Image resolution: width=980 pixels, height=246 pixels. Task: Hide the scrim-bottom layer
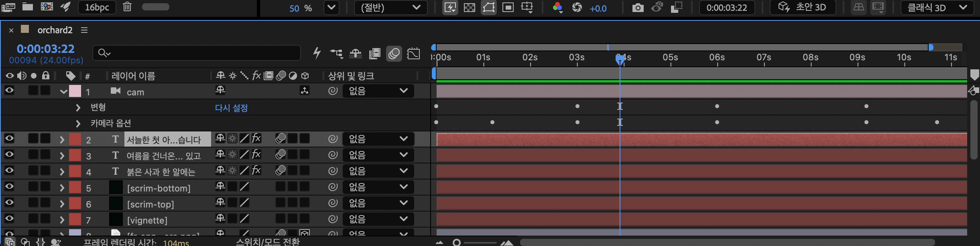(9, 187)
